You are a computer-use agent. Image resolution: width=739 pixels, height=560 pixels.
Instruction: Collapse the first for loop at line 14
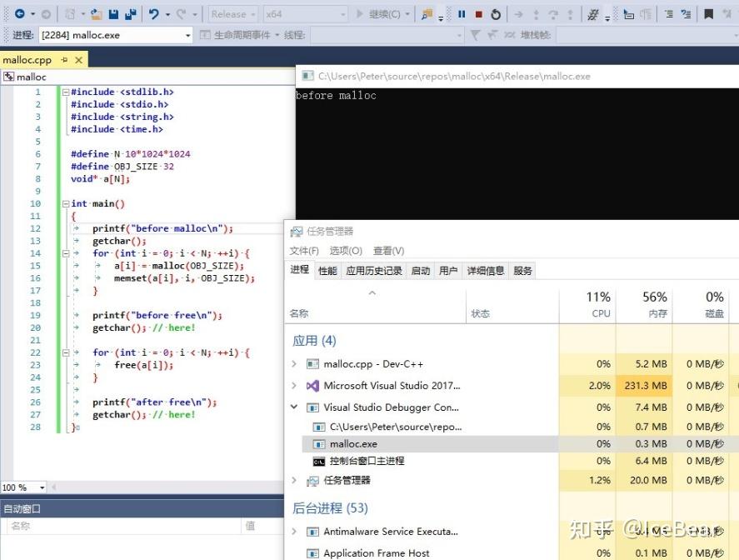66,253
